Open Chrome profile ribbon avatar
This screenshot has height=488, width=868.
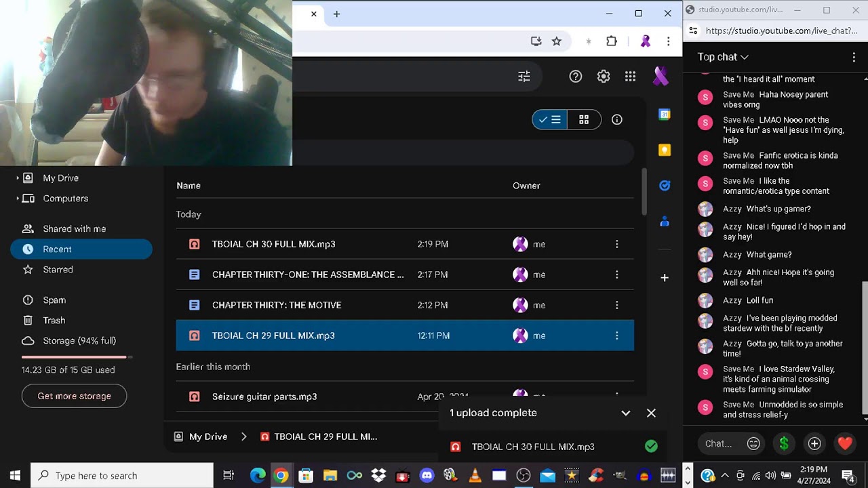coord(646,41)
